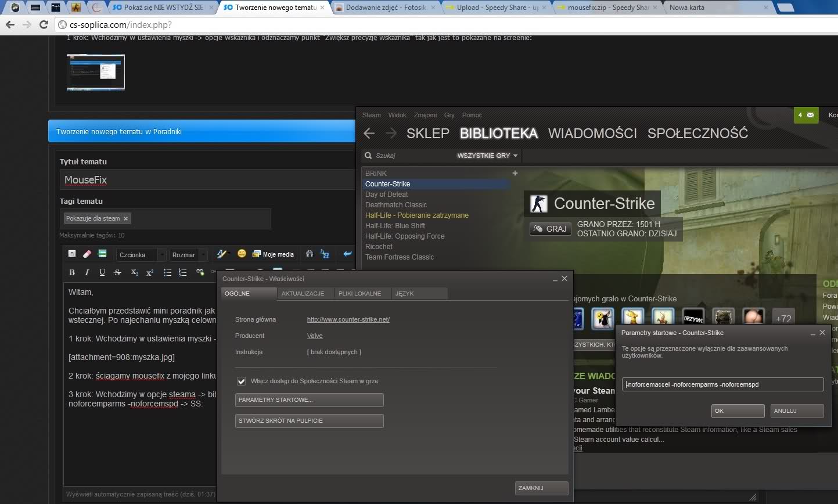Click ANULUJ in the launch options dialog

click(x=797, y=411)
